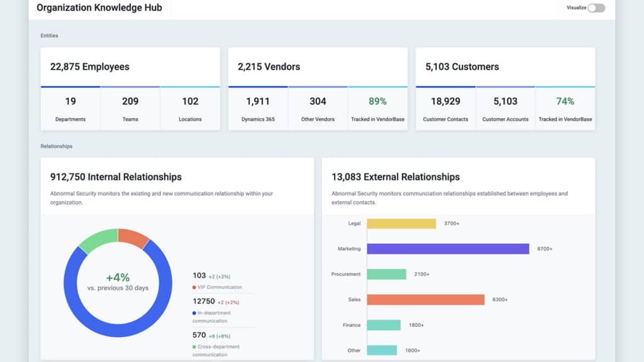Click the yellow Legal bar
Image resolution: width=644 pixels, height=362 pixels.
click(x=401, y=224)
